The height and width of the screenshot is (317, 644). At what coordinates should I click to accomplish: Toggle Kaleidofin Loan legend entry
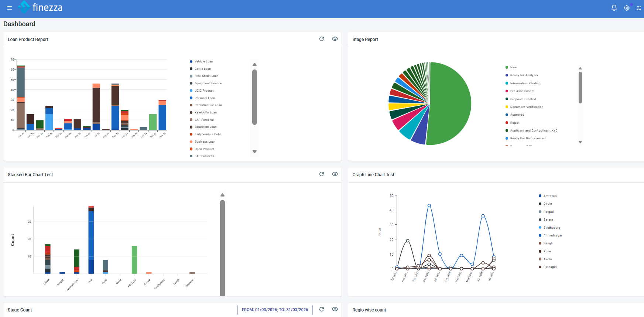(x=203, y=112)
